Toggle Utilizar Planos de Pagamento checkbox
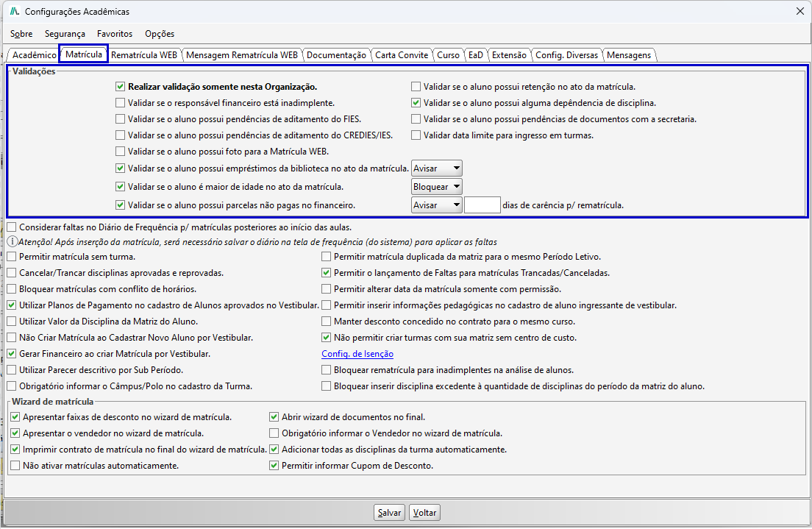This screenshot has width=812, height=529. 11,305
